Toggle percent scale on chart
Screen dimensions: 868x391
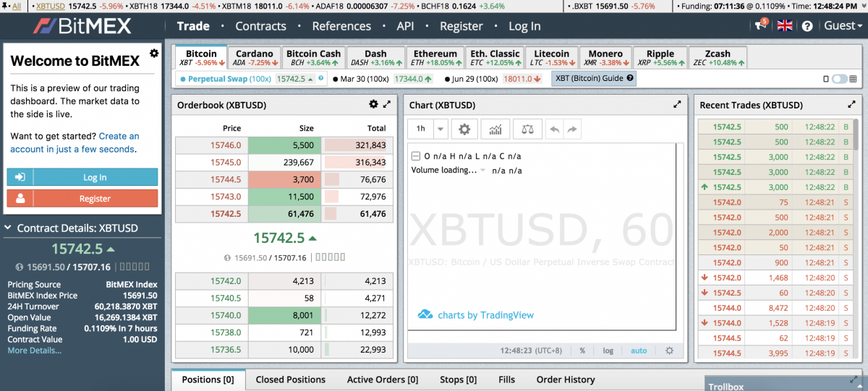(x=582, y=351)
